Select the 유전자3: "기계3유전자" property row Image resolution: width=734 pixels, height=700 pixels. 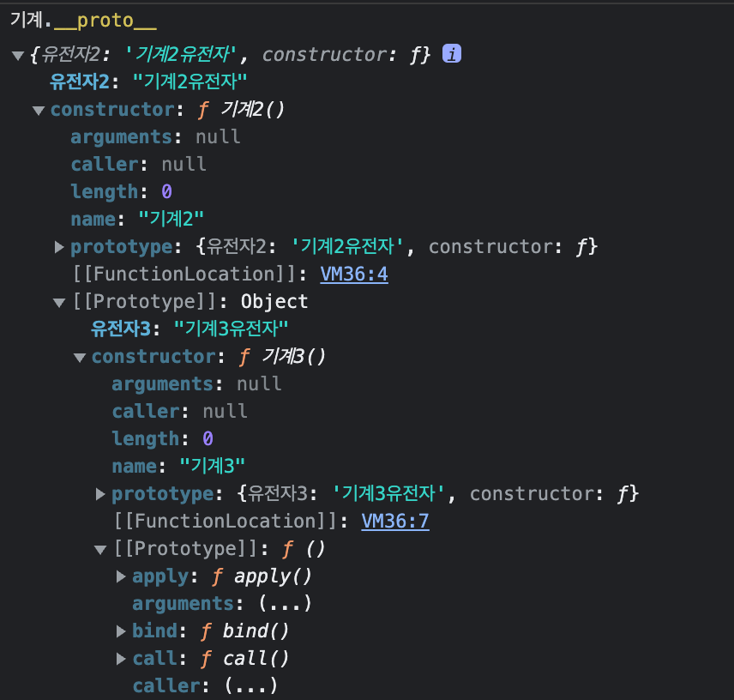[x=190, y=329]
